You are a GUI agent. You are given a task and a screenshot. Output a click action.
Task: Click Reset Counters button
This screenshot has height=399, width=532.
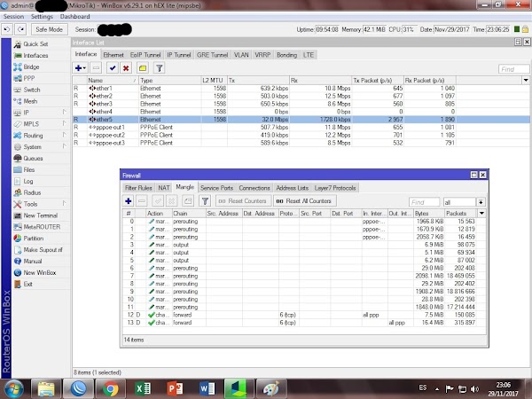243,201
